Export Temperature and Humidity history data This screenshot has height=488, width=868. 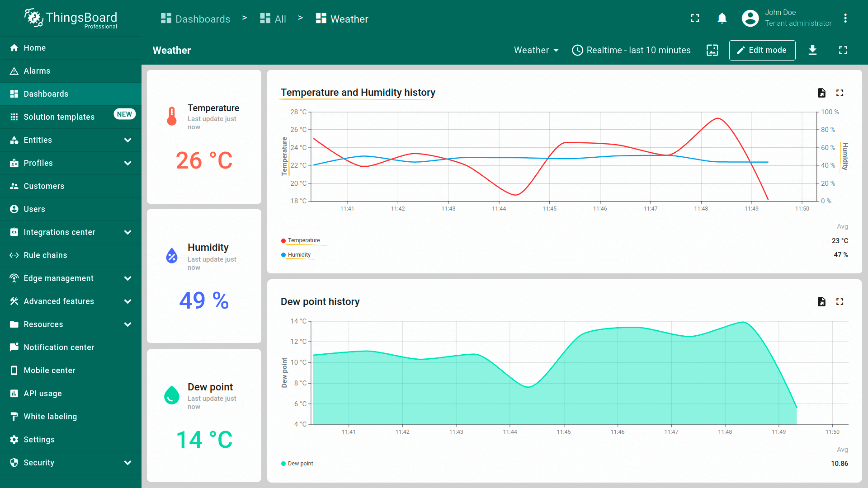[821, 93]
